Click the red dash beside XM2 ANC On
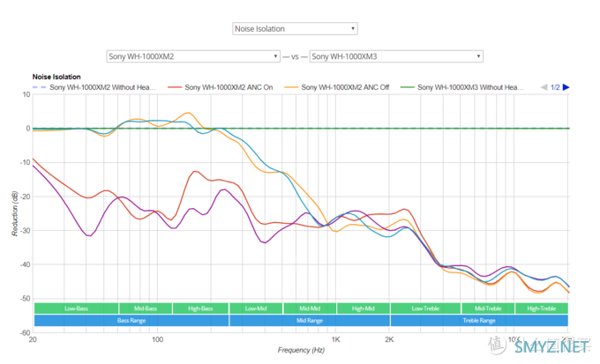Screen dimensions: 600x364 pos(175,87)
